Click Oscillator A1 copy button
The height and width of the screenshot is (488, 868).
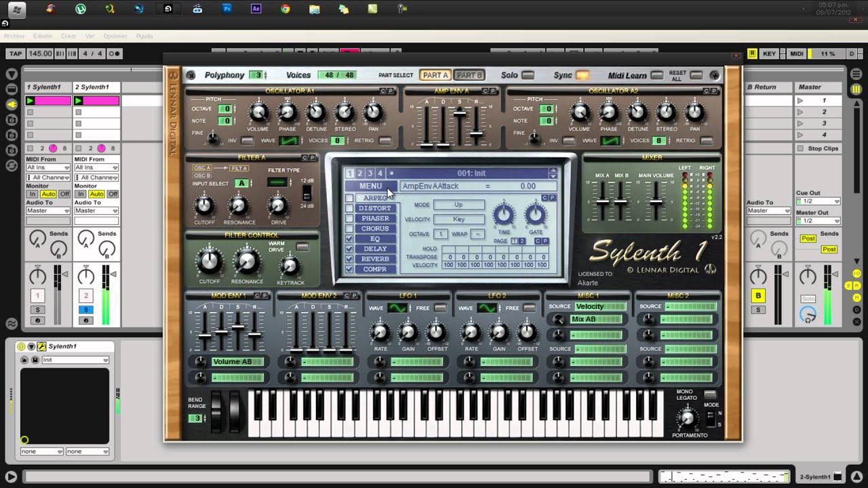coord(383,91)
